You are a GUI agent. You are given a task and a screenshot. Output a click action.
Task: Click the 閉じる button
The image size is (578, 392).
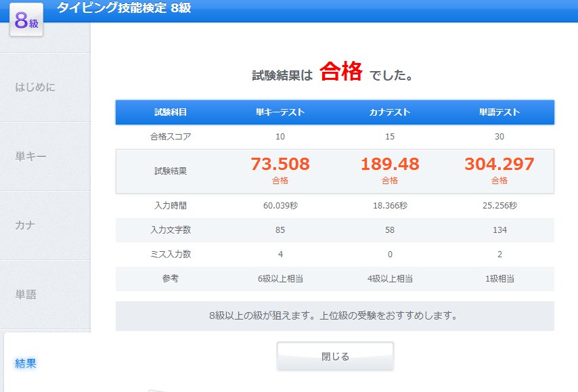335,355
